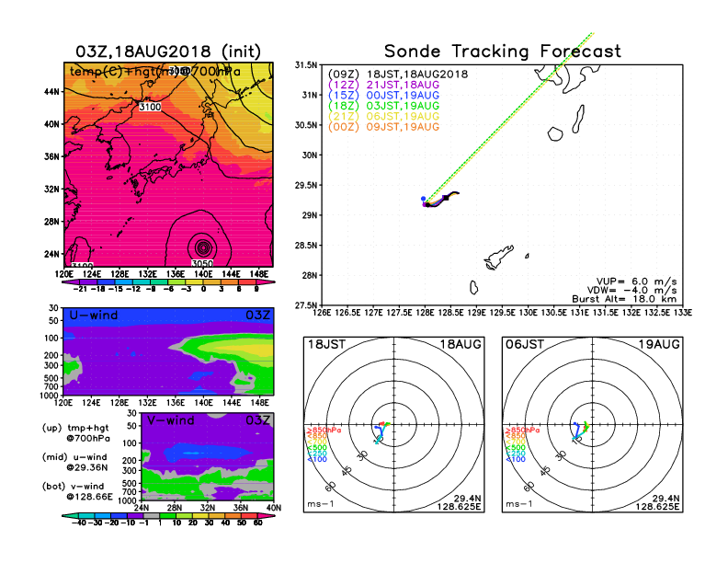Pick the gray swatch between -1 and 1

pyautogui.click(x=152, y=515)
